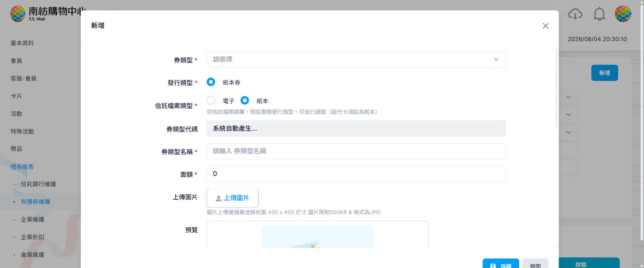Open the user avatar menu

click(623, 14)
